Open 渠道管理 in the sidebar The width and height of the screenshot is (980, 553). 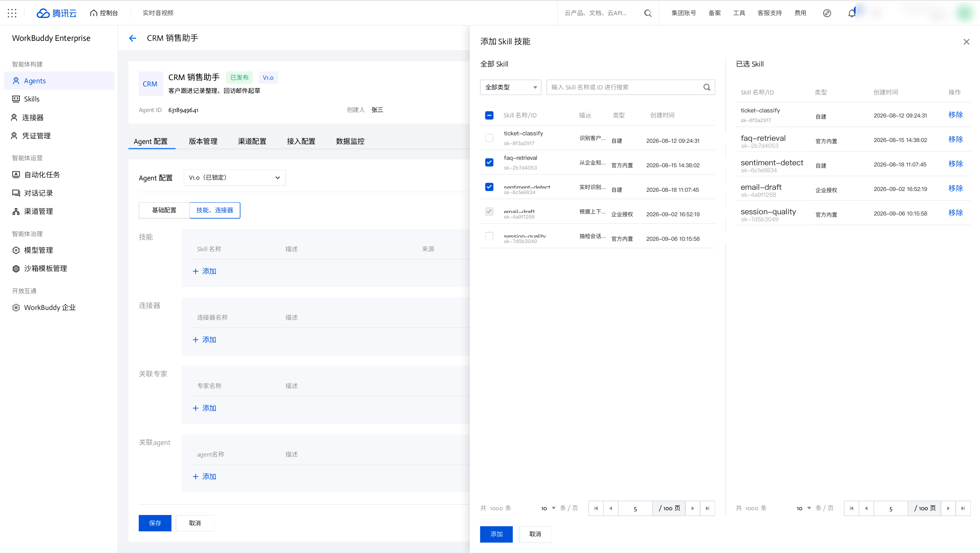coord(59,211)
